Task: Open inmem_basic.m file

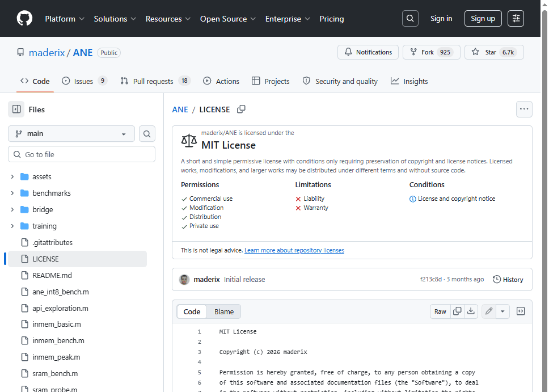Action: [57, 324]
